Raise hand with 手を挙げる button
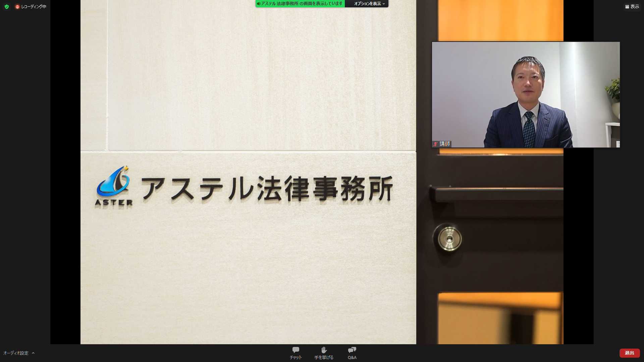644x362 pixels. pos(324,353)
